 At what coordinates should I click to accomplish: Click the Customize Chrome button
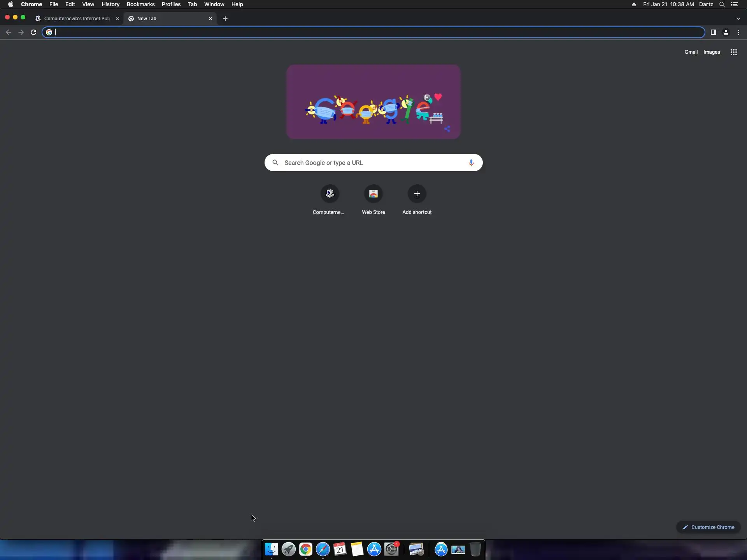point(708,527)
